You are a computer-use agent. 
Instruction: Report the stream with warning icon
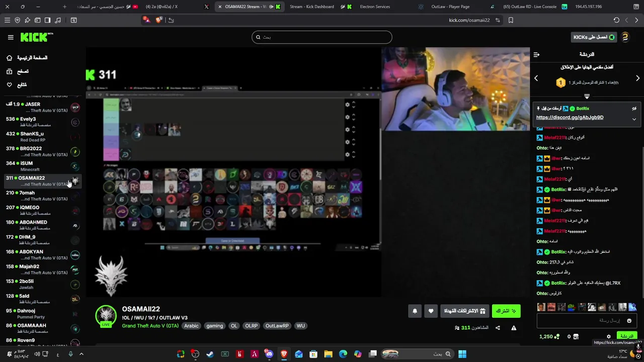point(514,328)
